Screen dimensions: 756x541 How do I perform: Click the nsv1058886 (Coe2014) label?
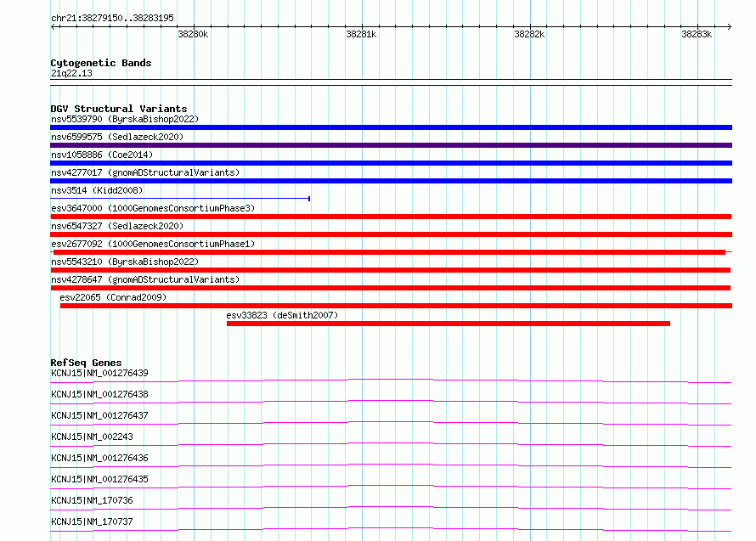tap(102, 155)
